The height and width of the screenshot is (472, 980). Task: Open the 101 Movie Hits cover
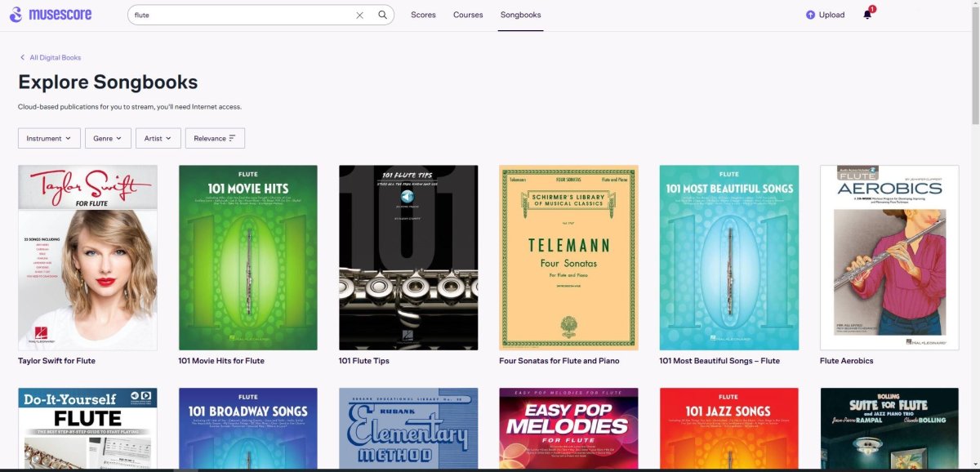coord(248,257)
